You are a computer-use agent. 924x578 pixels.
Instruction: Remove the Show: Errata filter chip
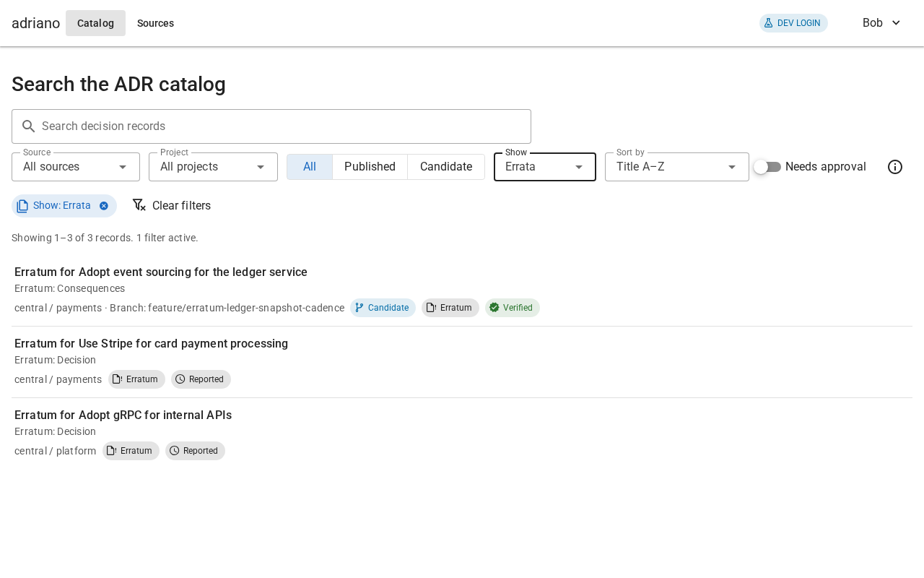pyautogui.click(x=104, y=206)
